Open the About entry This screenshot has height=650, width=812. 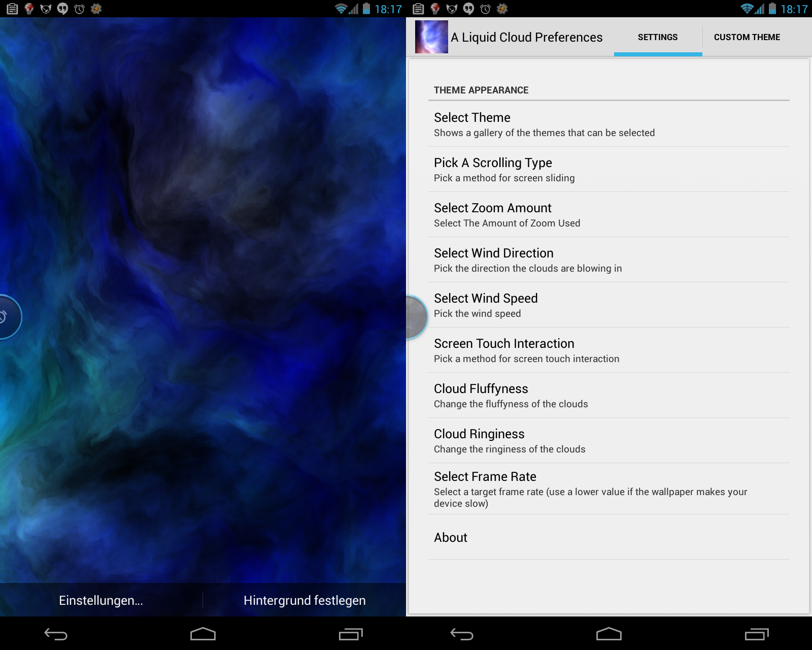tap(609, 537)
